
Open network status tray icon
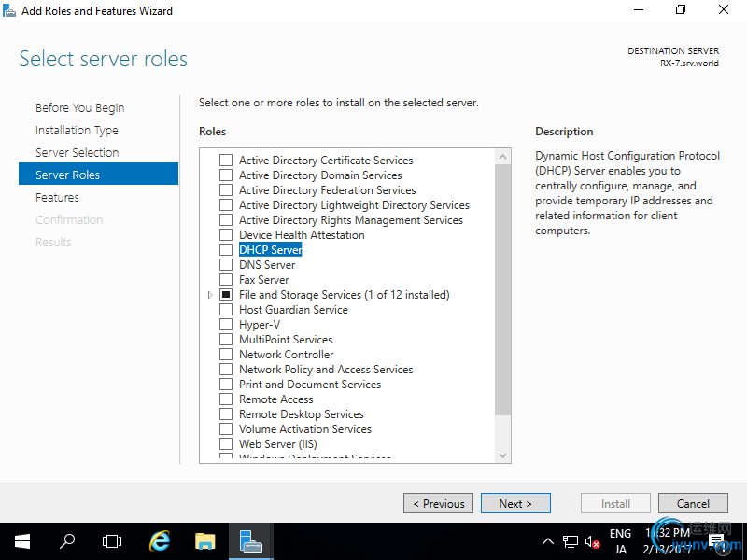pyautogui.click(x=571, y=542)
